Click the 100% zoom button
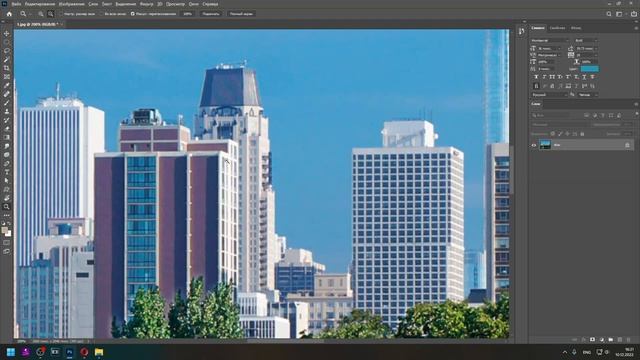Viewport: 640px width, 360px height. click(187, 14)
